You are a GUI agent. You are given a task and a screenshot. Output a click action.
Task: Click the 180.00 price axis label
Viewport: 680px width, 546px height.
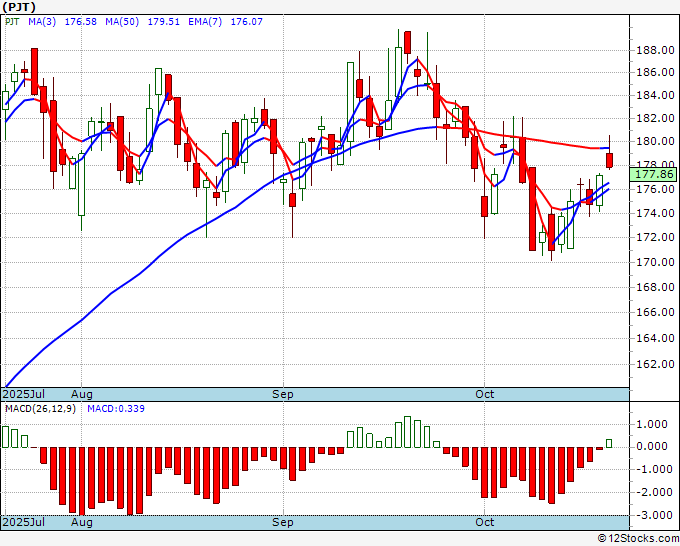pos(655,141)
